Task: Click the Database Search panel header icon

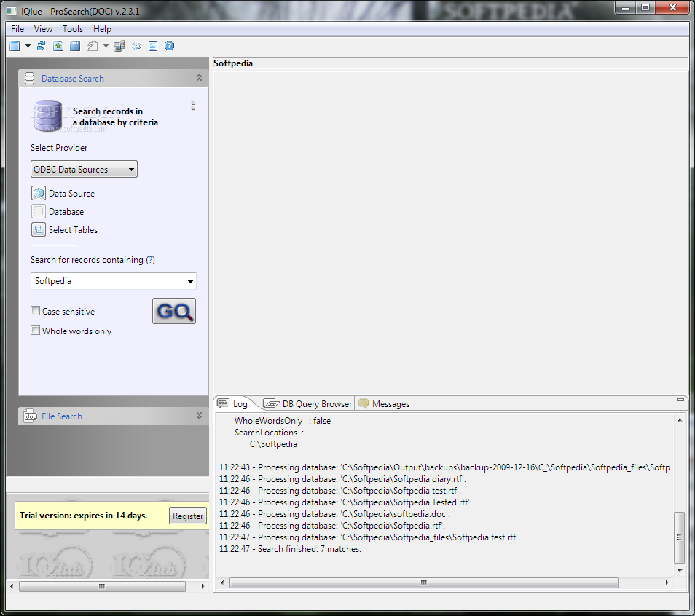Action: 29,79
